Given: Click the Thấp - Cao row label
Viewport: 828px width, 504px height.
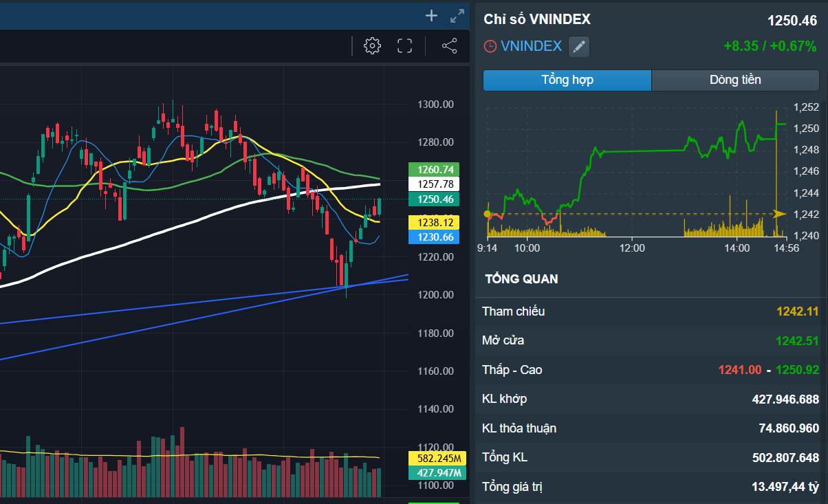Looking at the screenshot, I should pos(512,370).
